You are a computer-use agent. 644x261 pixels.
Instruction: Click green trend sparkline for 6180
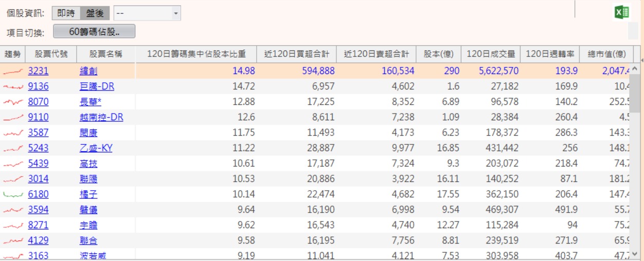tap(13, 195)
